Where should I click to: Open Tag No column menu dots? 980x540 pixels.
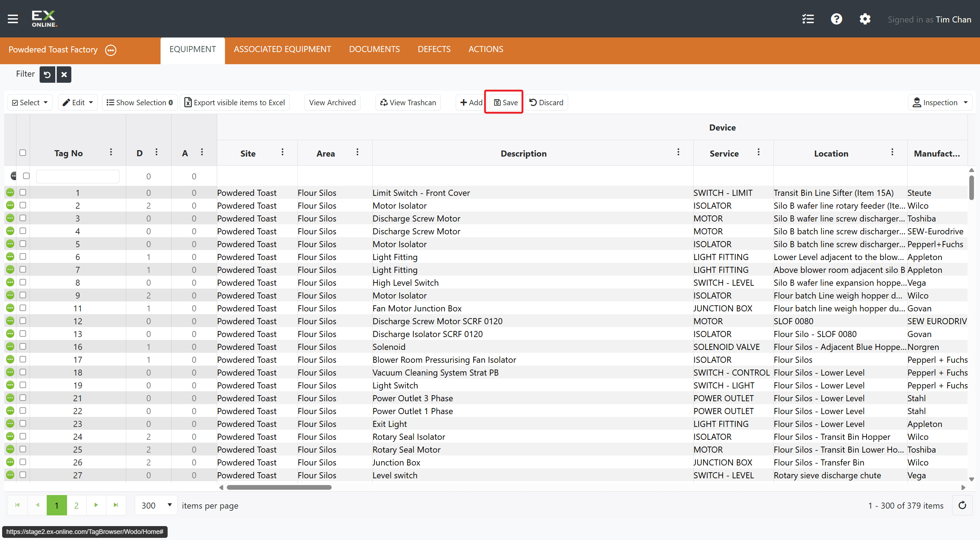click(111, 152)
